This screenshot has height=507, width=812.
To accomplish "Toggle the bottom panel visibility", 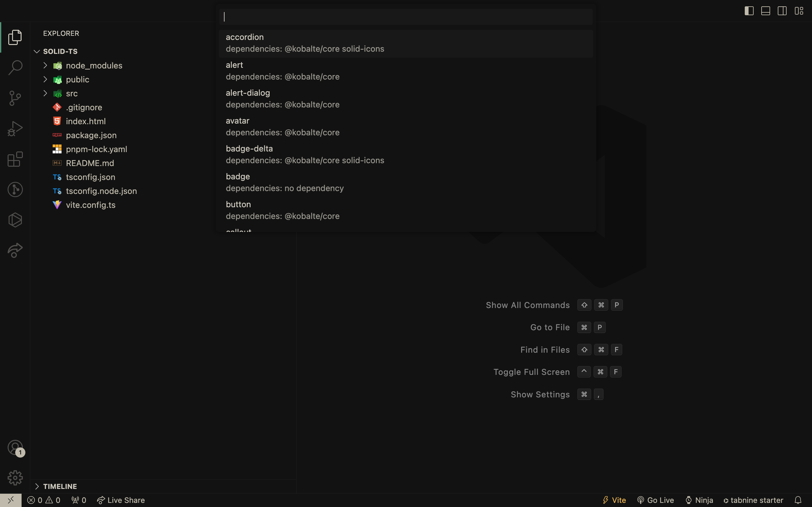I will [x=765, y=11].
